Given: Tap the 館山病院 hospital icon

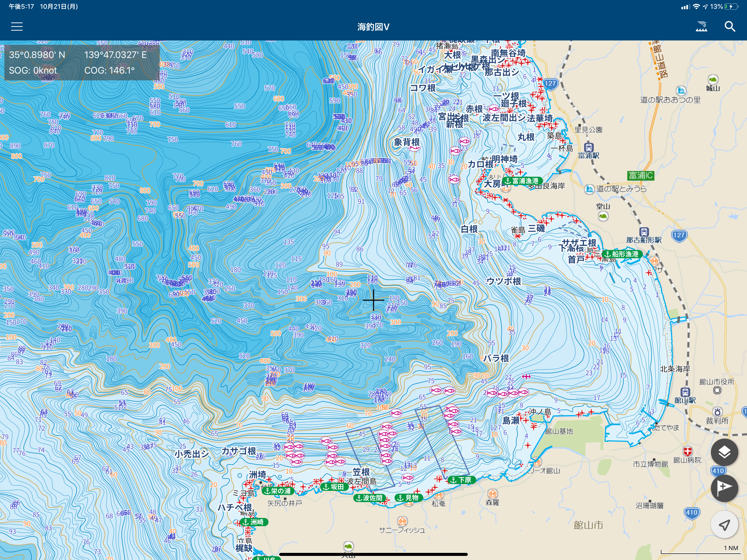Looking at the screenshot, I should 688,451.
